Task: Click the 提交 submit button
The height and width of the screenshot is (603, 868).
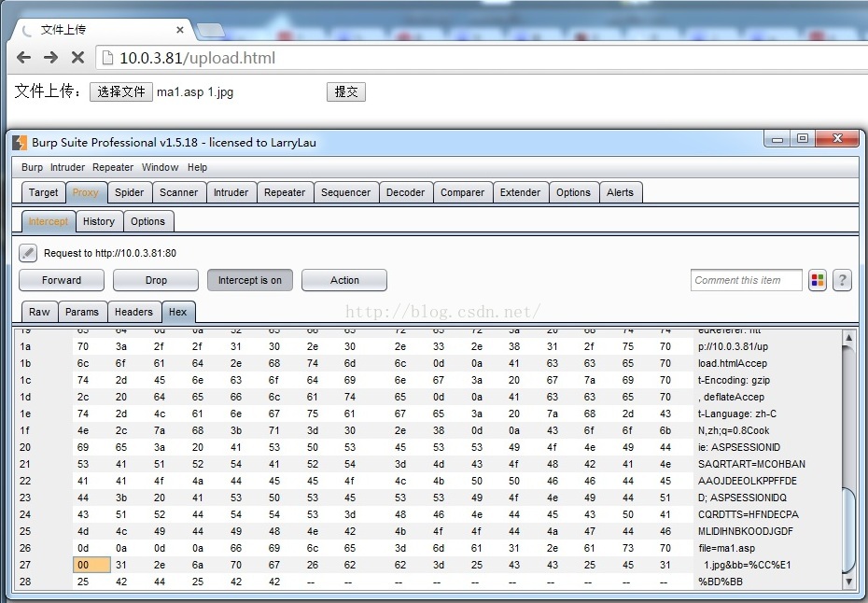Action: coord(346,91)
